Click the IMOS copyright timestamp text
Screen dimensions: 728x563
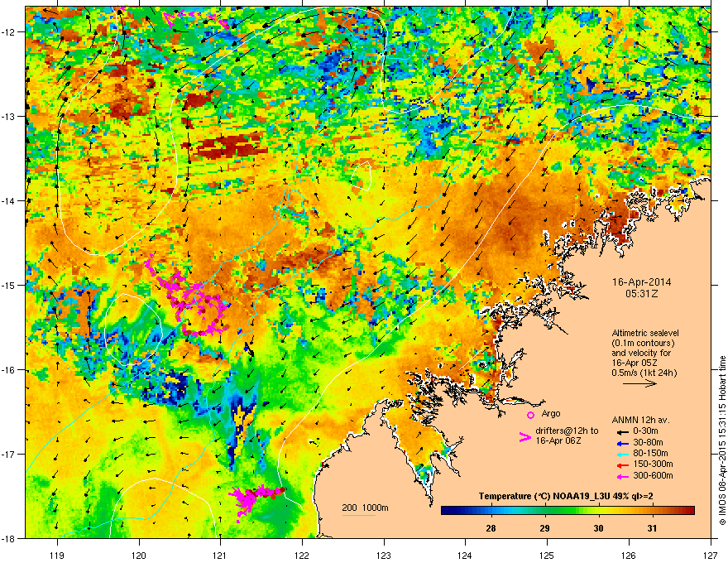click(x=722, y=440)
